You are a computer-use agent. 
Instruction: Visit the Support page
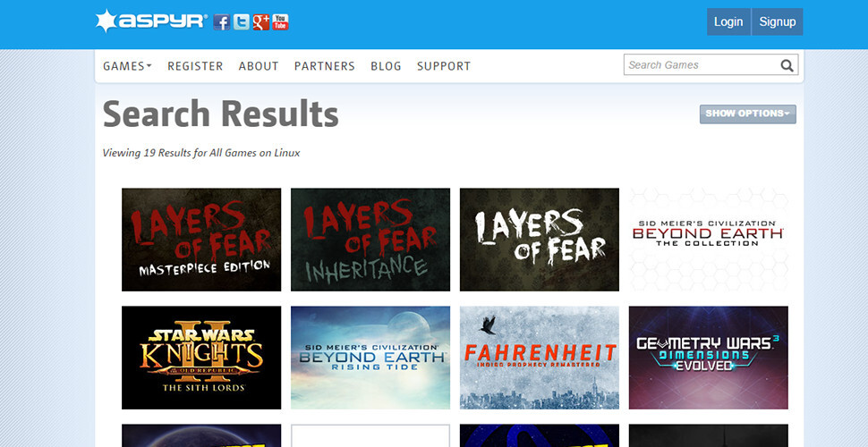(443, 66)
